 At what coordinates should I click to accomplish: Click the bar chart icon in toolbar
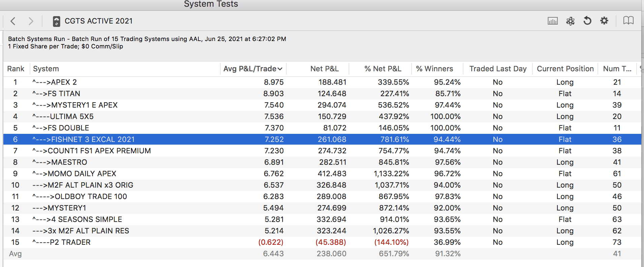coord(552,21)
